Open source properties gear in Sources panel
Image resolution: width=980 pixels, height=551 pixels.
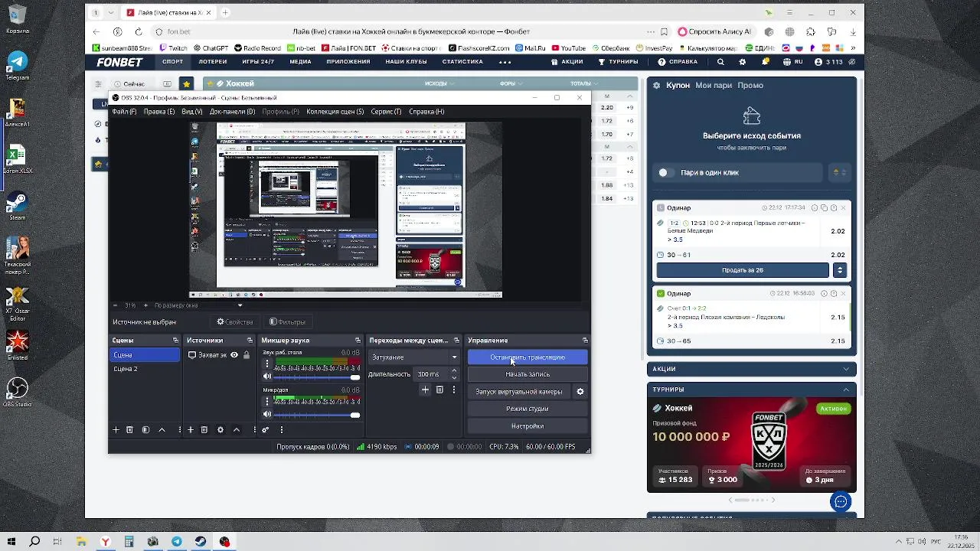pyautogui.click(x=220, y=430)
